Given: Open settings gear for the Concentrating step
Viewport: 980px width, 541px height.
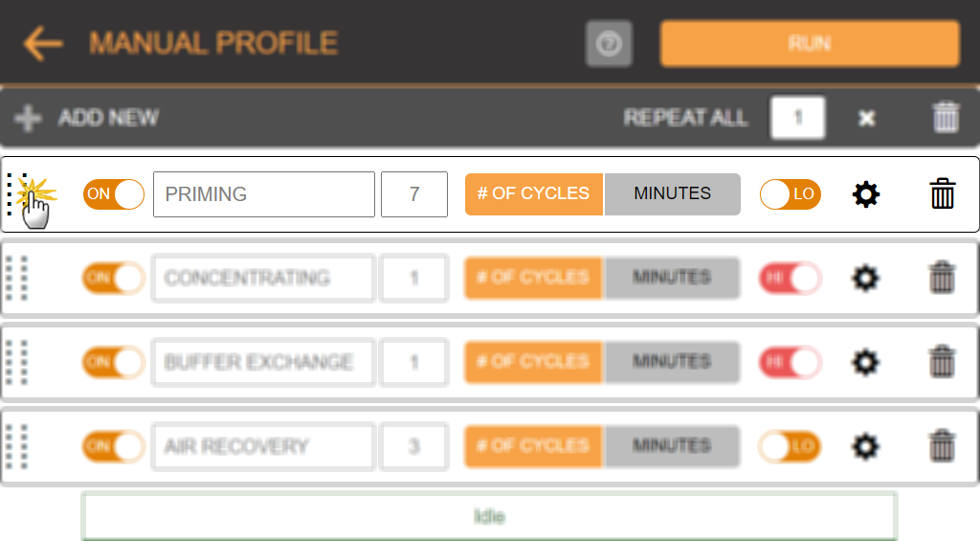Looking at the screenshot, I should pos(865,279).
